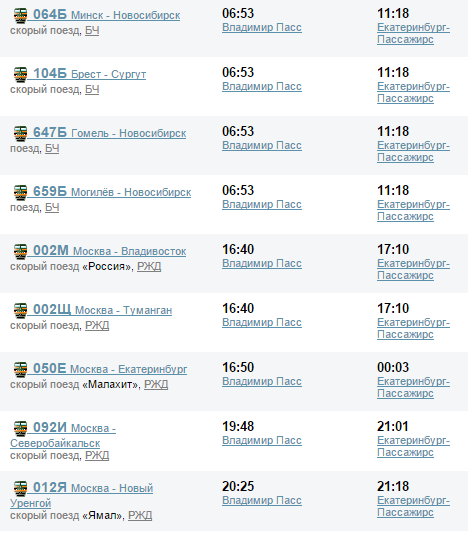Click train icon next to 659Б Могилёв - Новосибирск
Viewport: 468px width, 533px height.
20,193
